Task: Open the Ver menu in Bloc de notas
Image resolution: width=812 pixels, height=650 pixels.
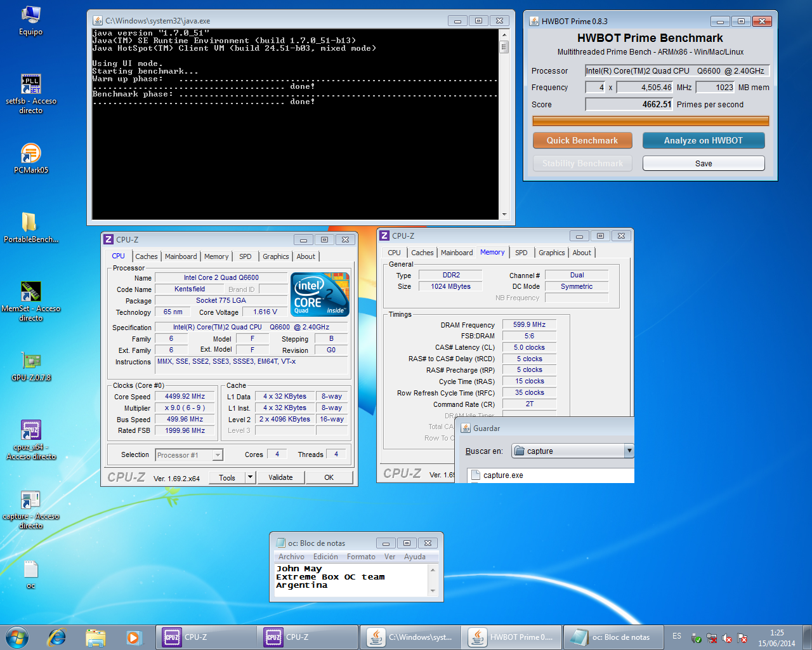Action: click(390, 557)
